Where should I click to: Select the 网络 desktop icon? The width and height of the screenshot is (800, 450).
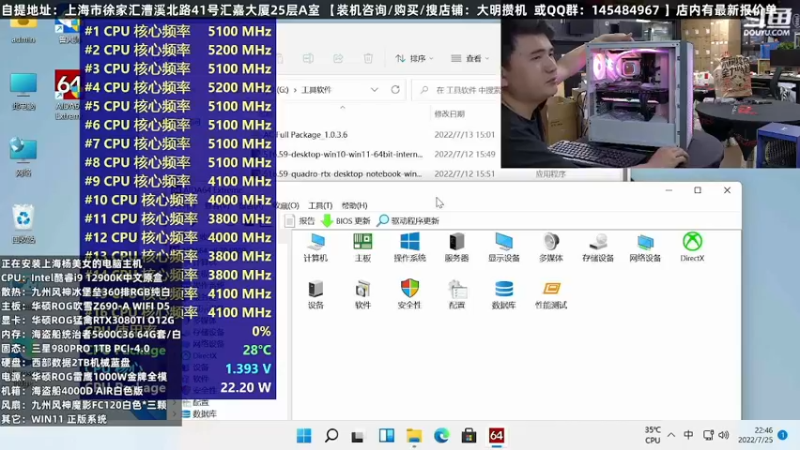coord(23,157)
